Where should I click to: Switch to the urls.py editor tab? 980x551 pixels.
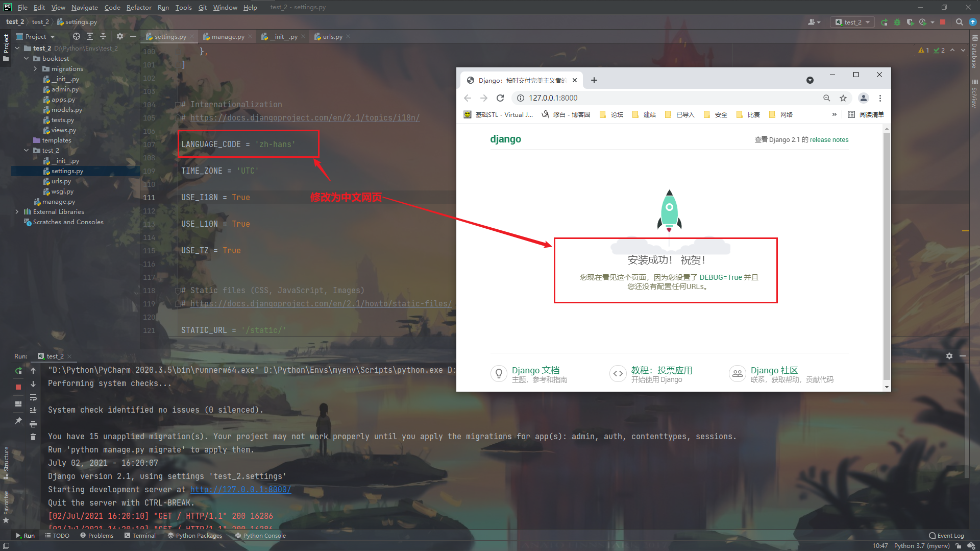(332, 37)
